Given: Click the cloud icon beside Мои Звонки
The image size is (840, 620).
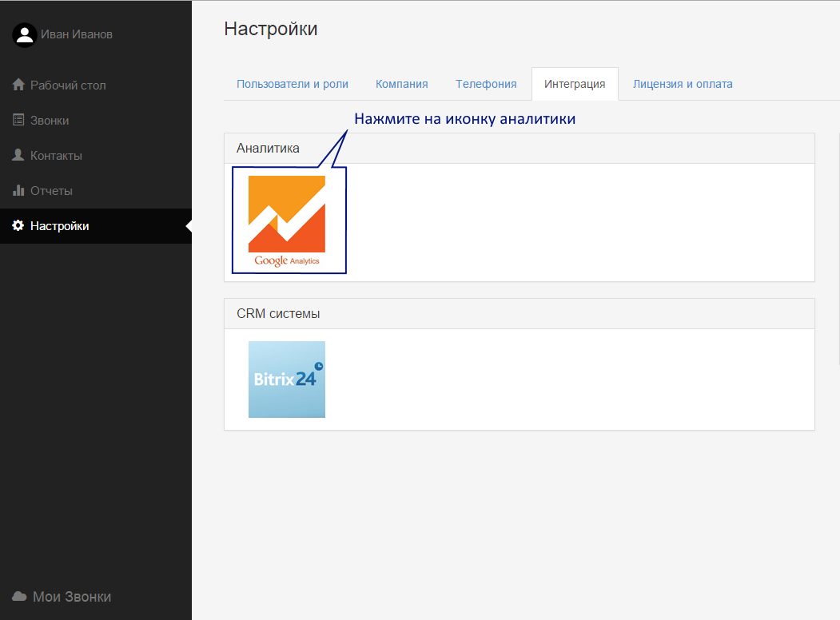Looking at the screenshot, I should 19,597.
